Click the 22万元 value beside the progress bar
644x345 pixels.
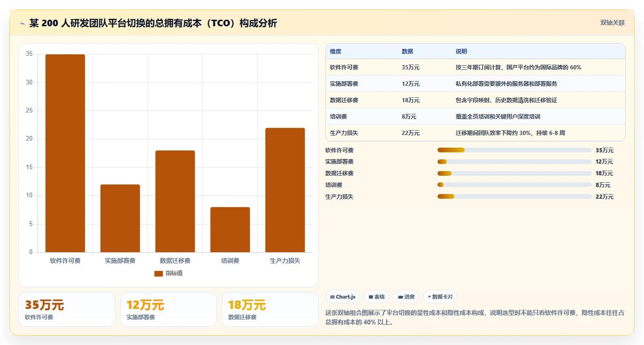coord(605,197)
